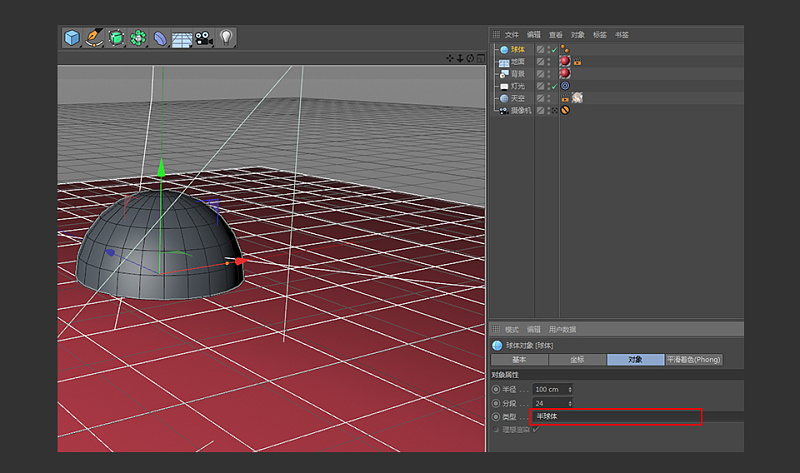Image resolution: width=800 pixels, height=473 pixels.
Task: Toggle the green checkmark on 灯光 object
Action: click(553, 86)
